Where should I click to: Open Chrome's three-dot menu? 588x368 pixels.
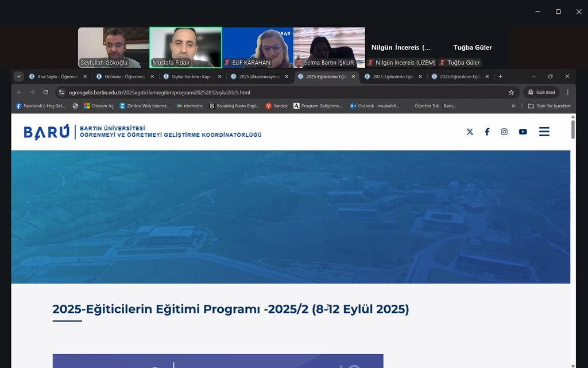click(x=567, y=92)
